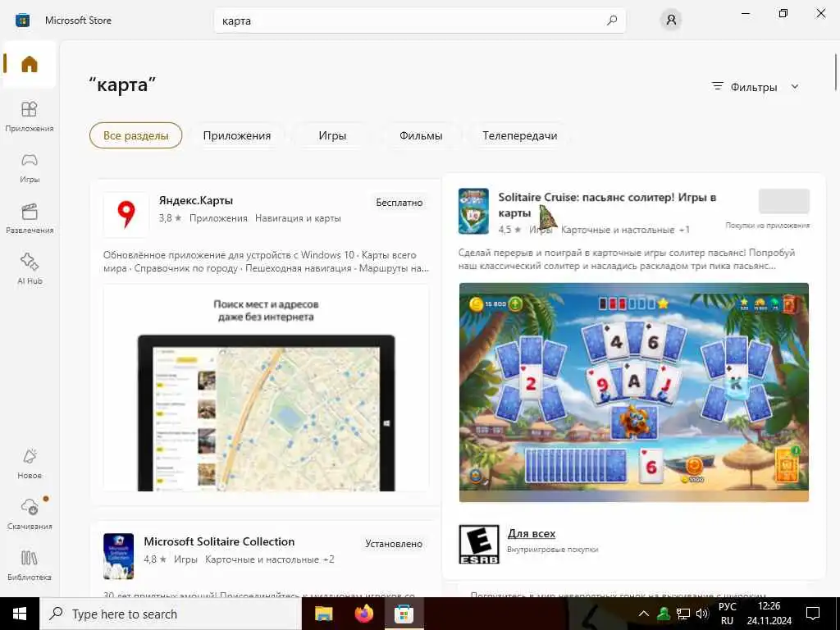Viewport: 840px width, 630px height.
Task: Click the Яндекс.Карты screenshot thumbnail
Action: tap(266, 388)
